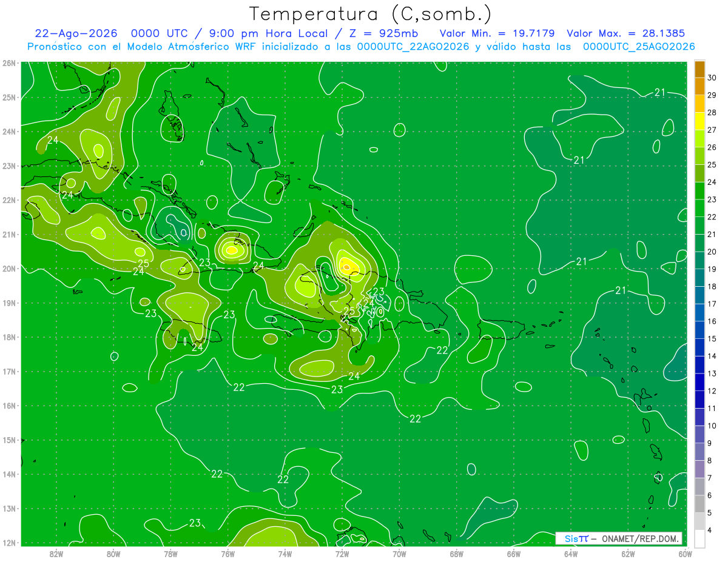Pick the dark orange swatch above 30

point(699,69)
